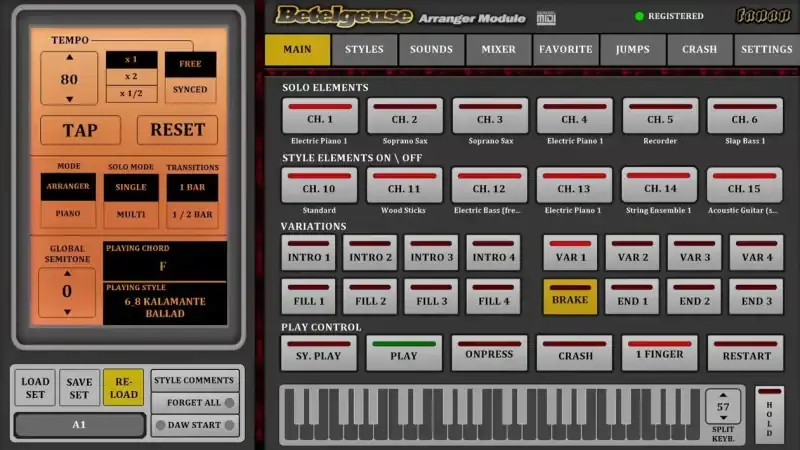
Task: Toggle style element CH. 14 String Ensemble
Action: (659, 185)
